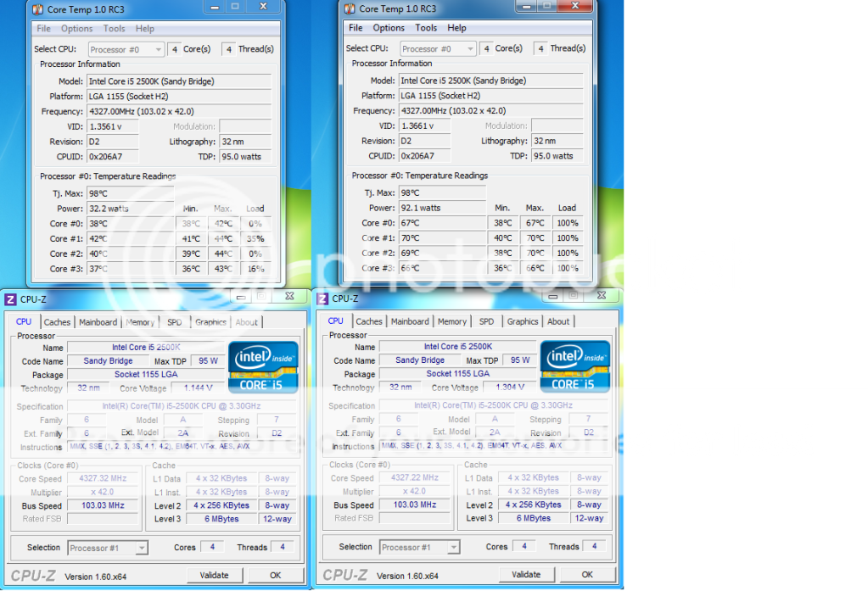Close the CPU-Z window showing 1.144 V
The image size is (868, 591).
coord(288,298)
